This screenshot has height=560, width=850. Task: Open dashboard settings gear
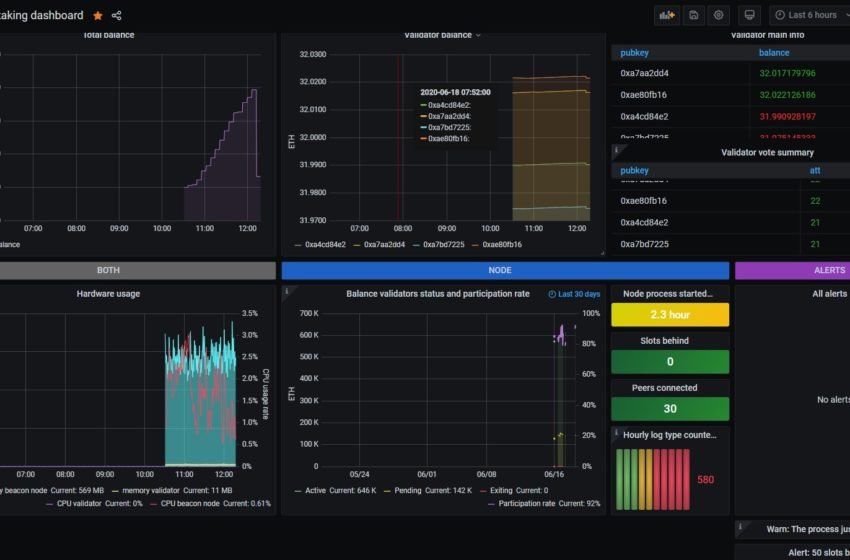click(x=719, y=15)
